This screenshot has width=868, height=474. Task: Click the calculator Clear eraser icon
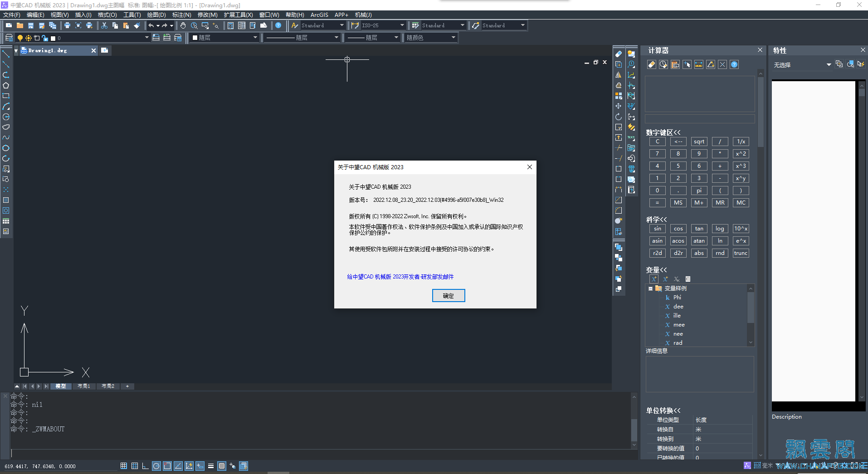click(x=652, y=64)
